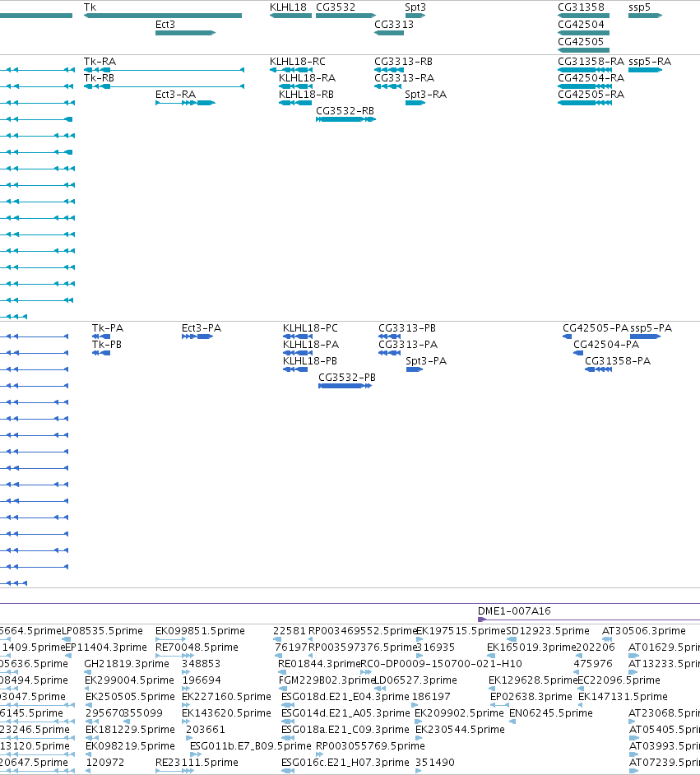Click the CG3532-RB transcript label
This screenshot has width=700, height=775.
click(345, 111)
